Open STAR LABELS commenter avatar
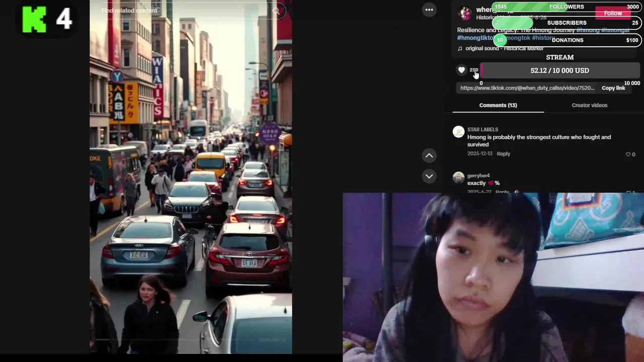 (x=458, y=132)
